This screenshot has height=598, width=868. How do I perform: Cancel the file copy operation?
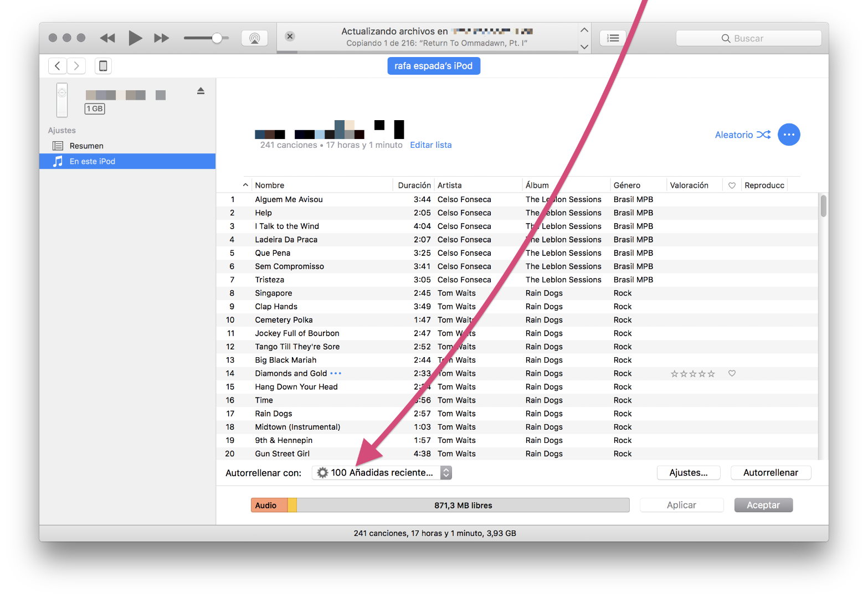[x=290, y=36]
